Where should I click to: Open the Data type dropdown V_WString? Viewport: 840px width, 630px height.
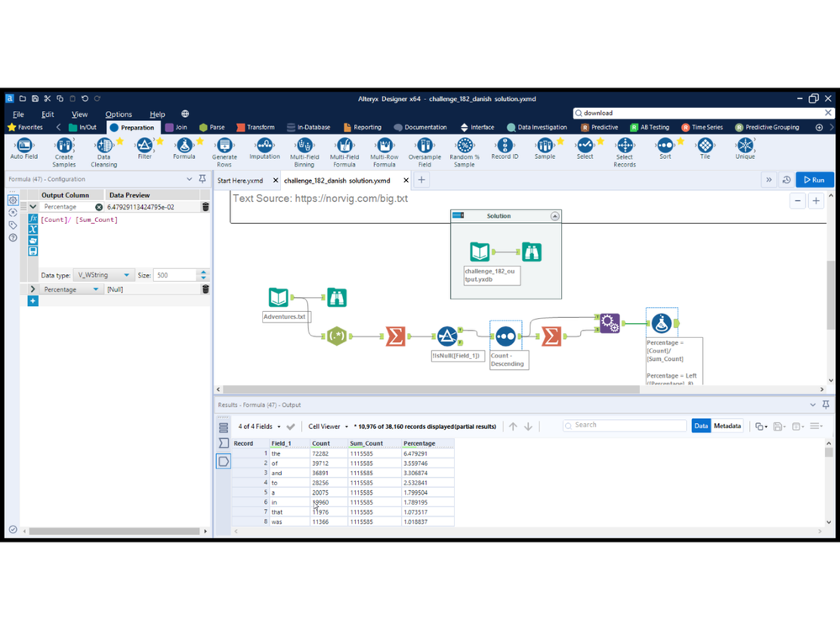pos(103,275)
